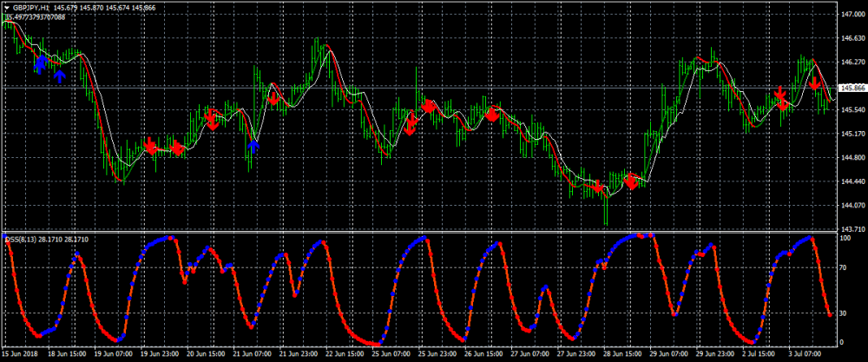Open the chart menu triangle beside GBPJPY,H1
This screenshot has width=868, height=362.
point(7,8)
